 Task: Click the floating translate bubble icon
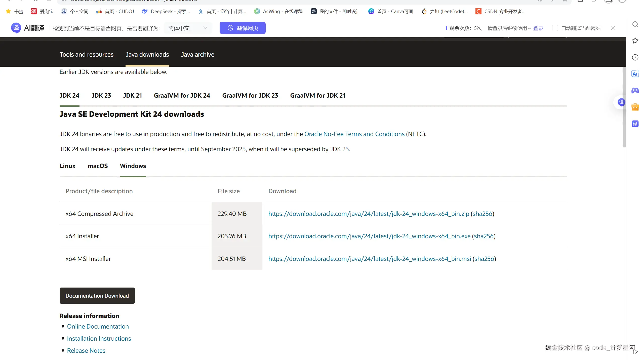621,102
